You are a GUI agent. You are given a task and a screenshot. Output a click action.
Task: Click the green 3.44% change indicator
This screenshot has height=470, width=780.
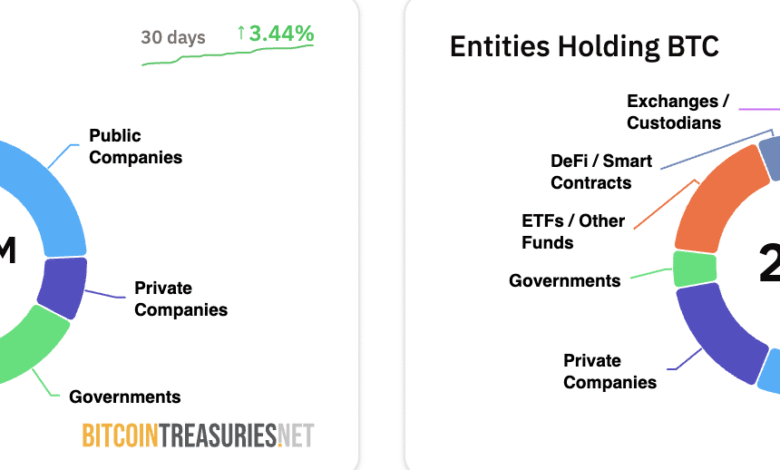click(281, 34)
